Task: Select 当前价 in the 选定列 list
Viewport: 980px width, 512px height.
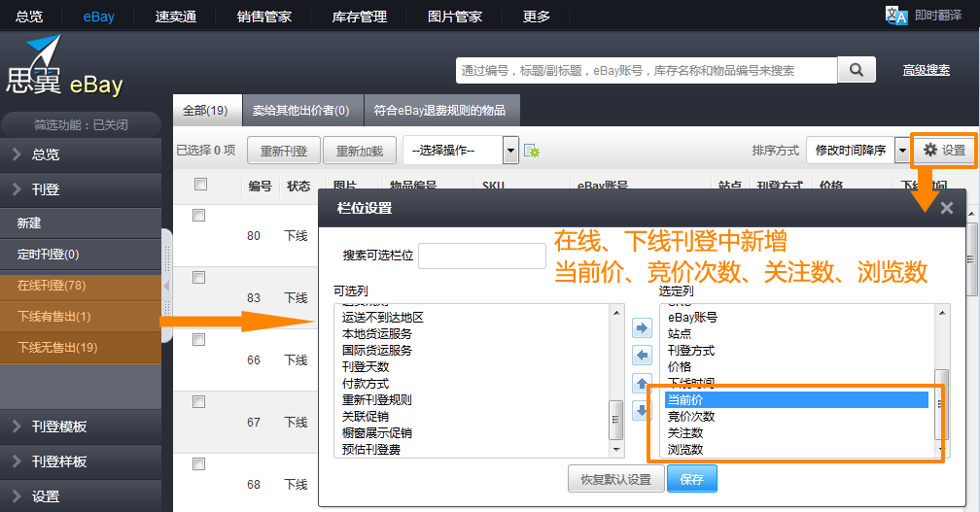Action: [x=796, y=399]
